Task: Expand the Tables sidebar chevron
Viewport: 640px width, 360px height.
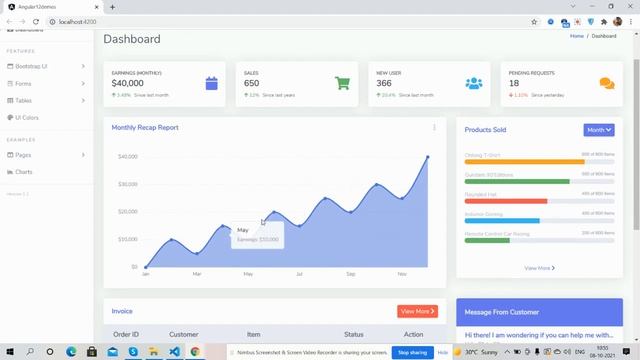Action: click(x=83, y=100)
